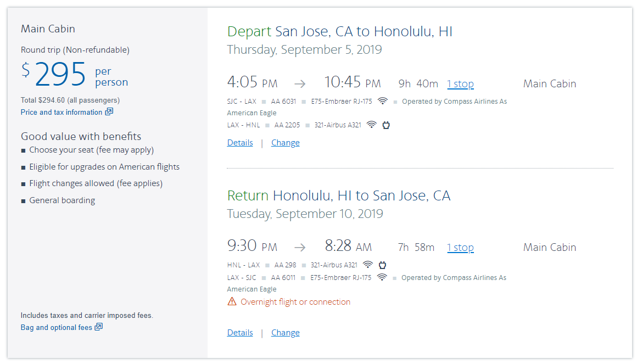Image resolution: width=637 pixels, height=364 pixels.
Task: Open Bag and optional fees link
Action: [x=57, y=327]
